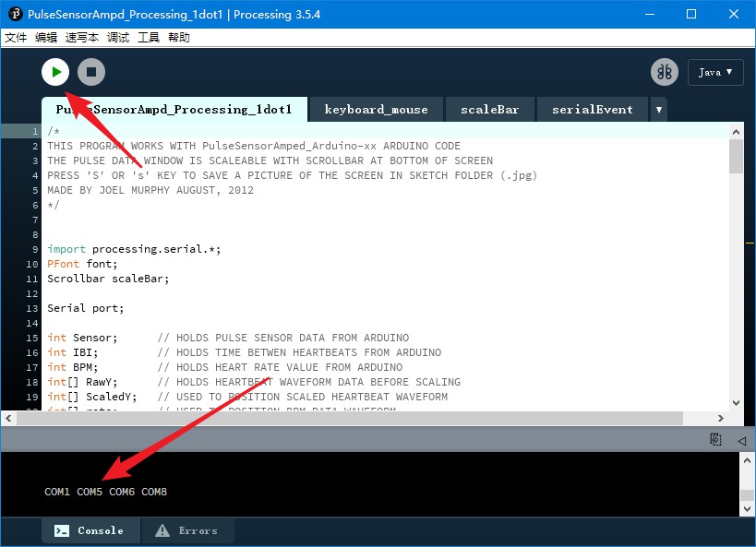Open the Java mode dropdown

point(715,72)
